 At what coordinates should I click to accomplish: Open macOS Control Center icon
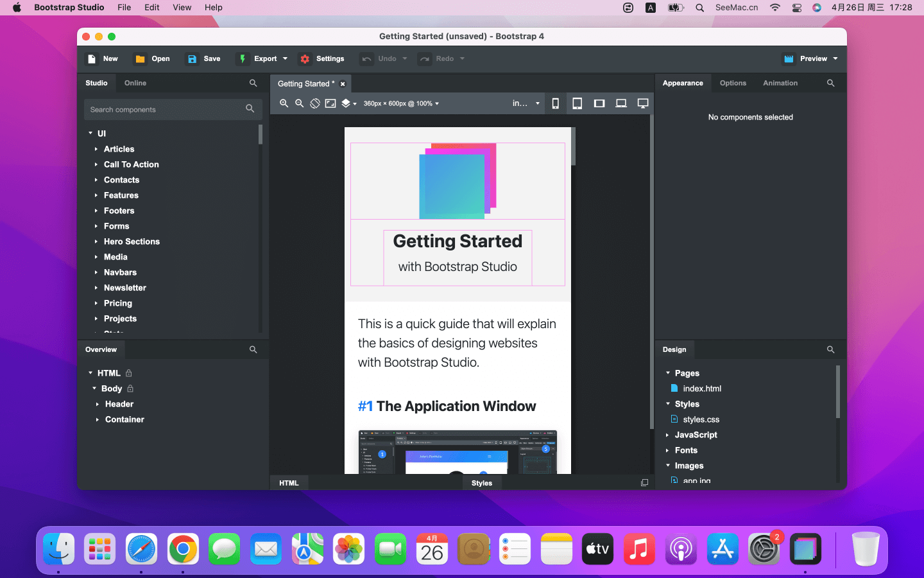coord(796,8)
